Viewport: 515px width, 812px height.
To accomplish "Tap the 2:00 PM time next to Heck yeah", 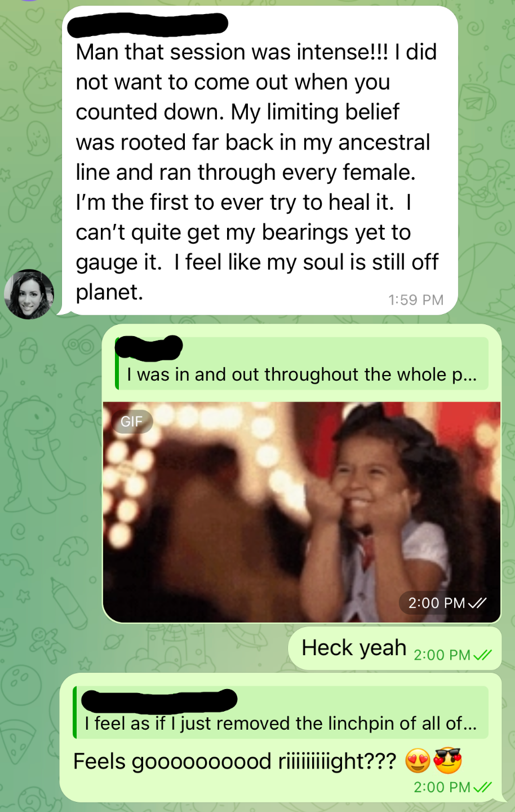I will [x=442, y=655].
